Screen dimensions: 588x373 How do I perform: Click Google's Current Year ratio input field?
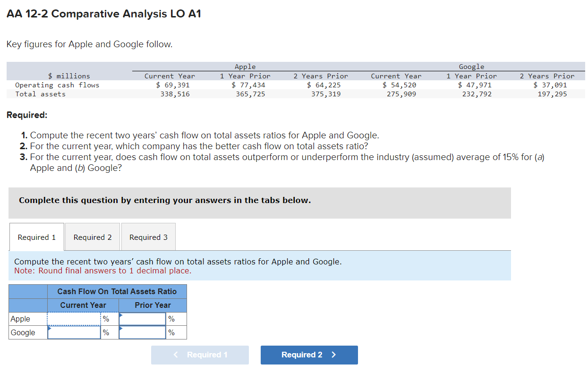click(74, 332)
